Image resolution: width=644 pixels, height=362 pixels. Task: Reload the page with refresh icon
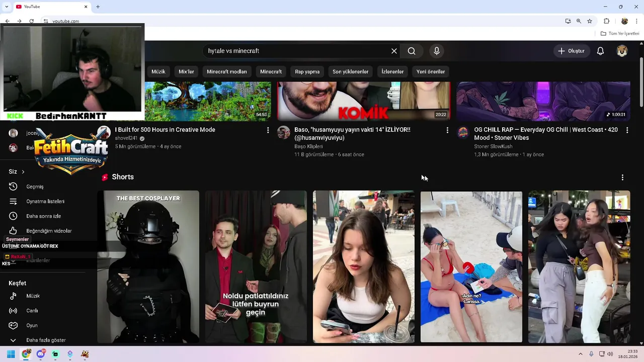tap(31, 21)
